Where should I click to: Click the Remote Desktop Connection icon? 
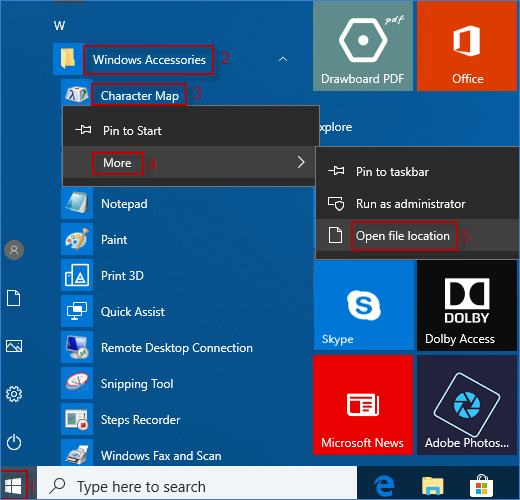pos(77,347)
